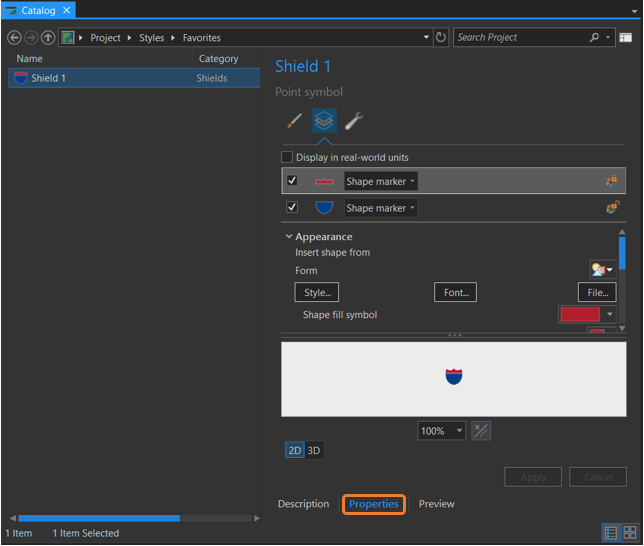Screen dimensions: 644x546
Task: Click in the Search Project field
Action: 521,37
